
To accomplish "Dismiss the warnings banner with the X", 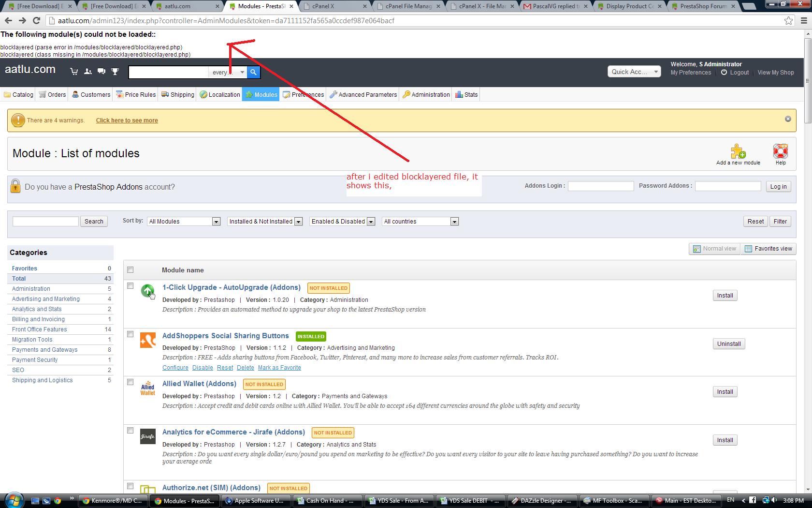I will coord(788,119).
